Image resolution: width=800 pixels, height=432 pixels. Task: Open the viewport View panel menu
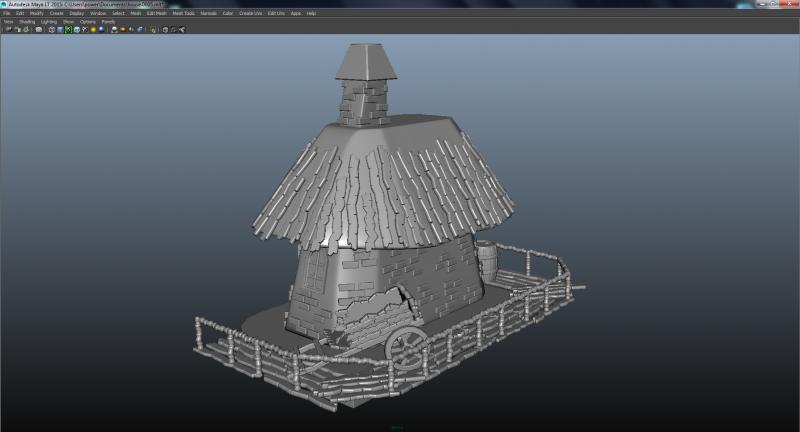(8, 22)
